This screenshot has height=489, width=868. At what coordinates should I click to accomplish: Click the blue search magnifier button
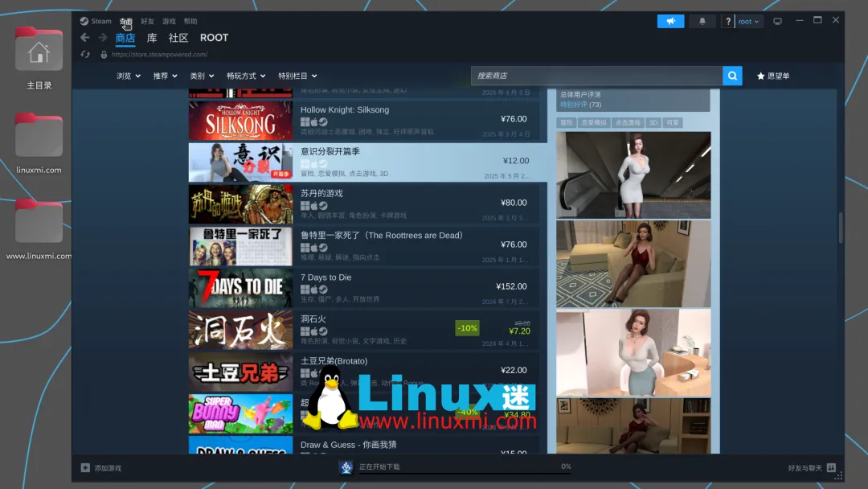click(x=732, y=76)
